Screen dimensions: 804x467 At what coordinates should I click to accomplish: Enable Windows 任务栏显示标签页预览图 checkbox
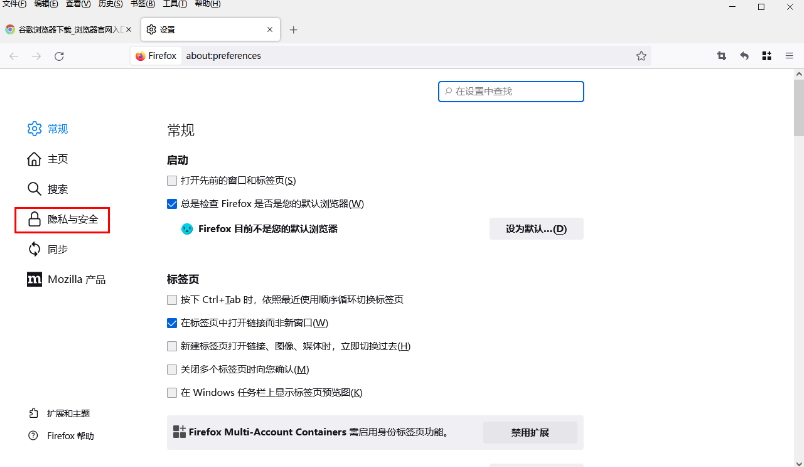(172, 393)
